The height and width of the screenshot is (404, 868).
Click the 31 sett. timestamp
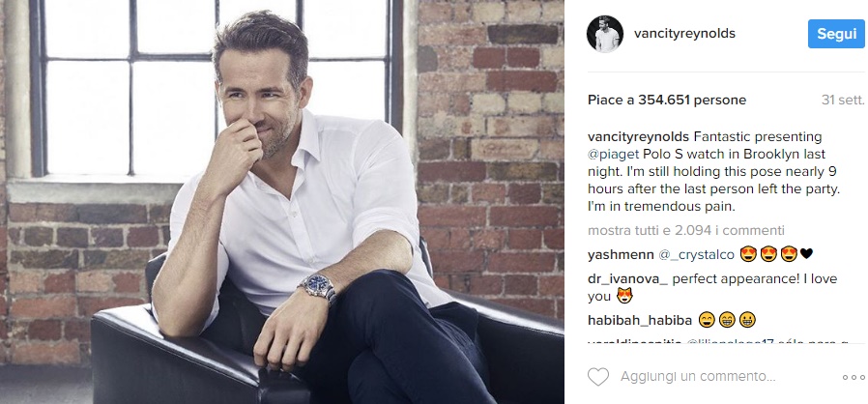pyautogui.click(x=843, y=101)
